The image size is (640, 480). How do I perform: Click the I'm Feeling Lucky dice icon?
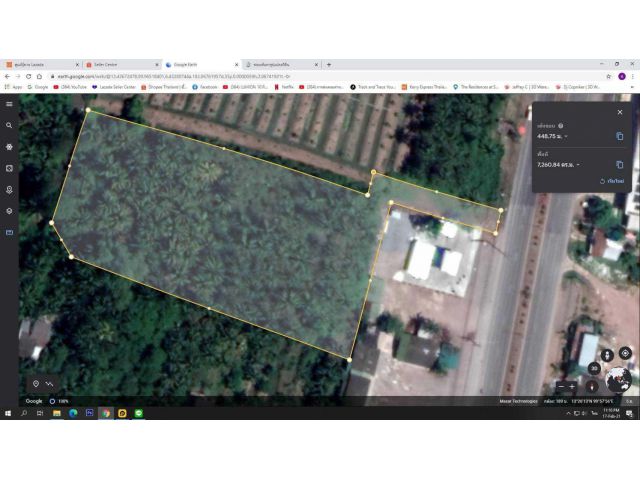[9, 168]
